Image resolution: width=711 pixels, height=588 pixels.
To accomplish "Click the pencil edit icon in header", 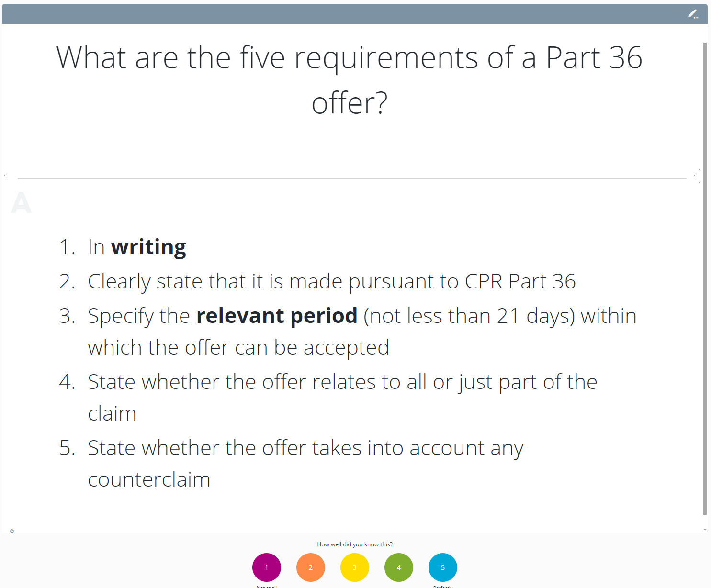I will (x=693, y=14).
